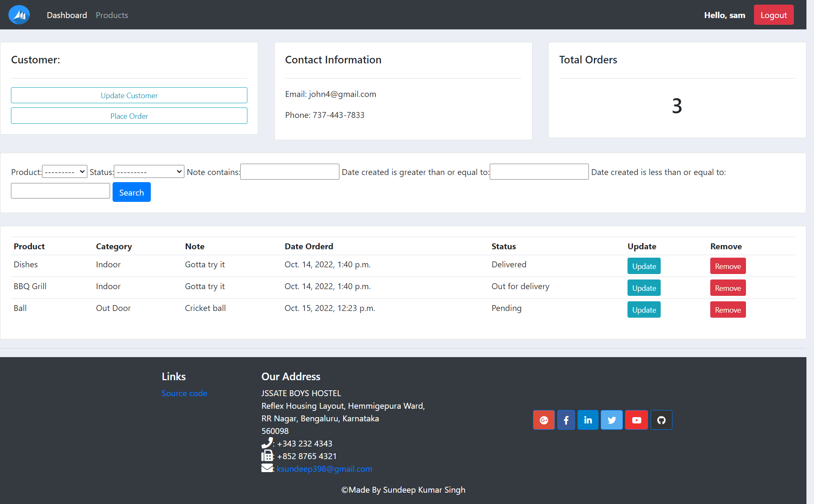
Task: Click the GitHub icon in the footer
Action: pos(661,420)
